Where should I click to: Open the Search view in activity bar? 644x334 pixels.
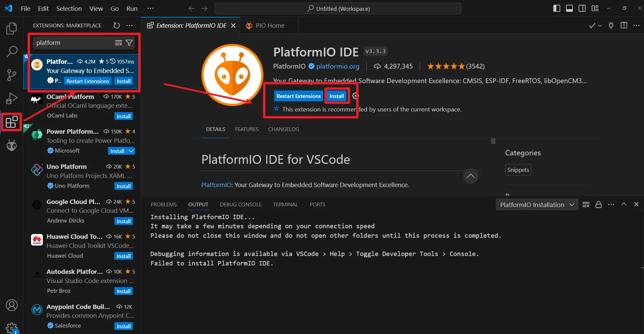coord(11,52)
